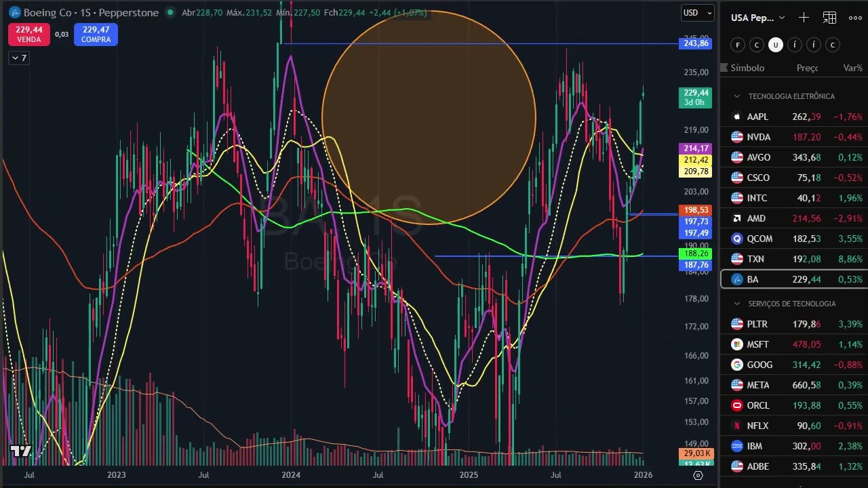
Task: Select the TXN row change 8,86%
Action: click(x=850, y=259)
